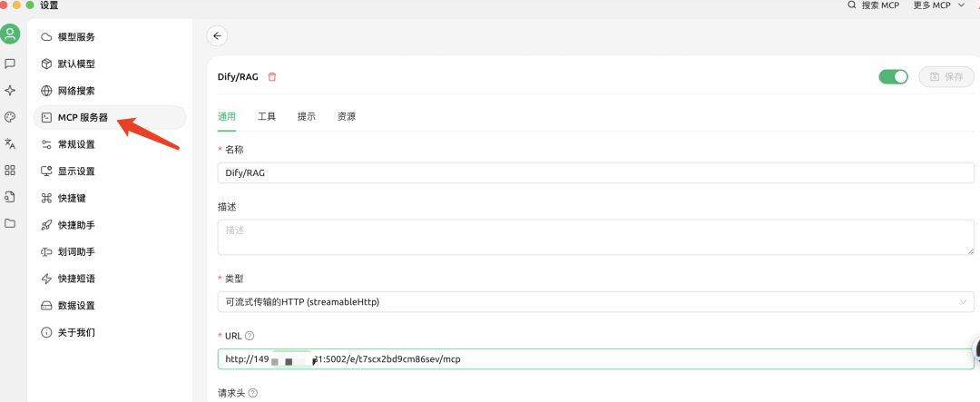
Task: Click into the 名称 field containing Dify/RAG
Action: click(595, 172)
